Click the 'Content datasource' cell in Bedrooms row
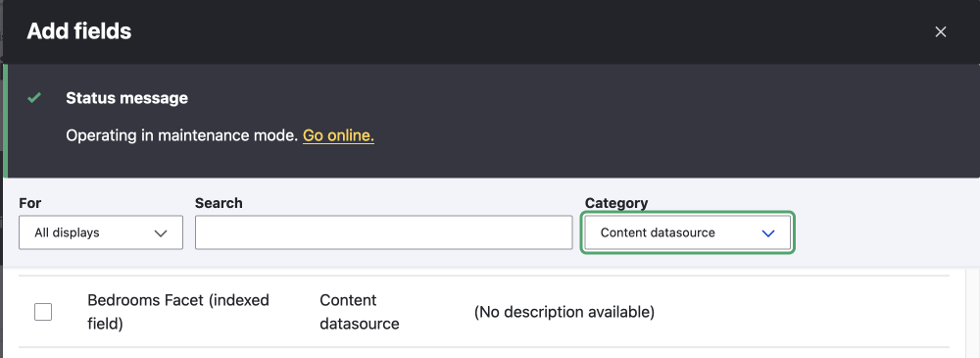 (360, 312)
